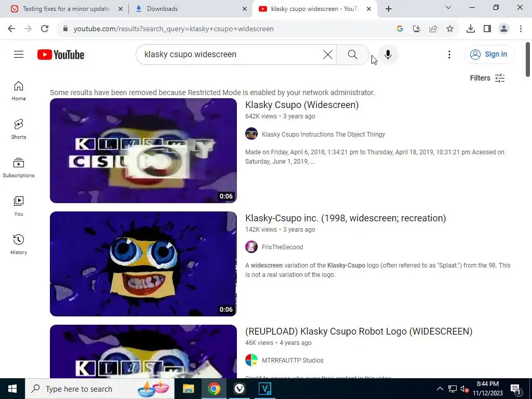This screenshot has width=532, height=399.
Task: Click title Klasky Csupo (Widescreen)
Action: (302, 105)
